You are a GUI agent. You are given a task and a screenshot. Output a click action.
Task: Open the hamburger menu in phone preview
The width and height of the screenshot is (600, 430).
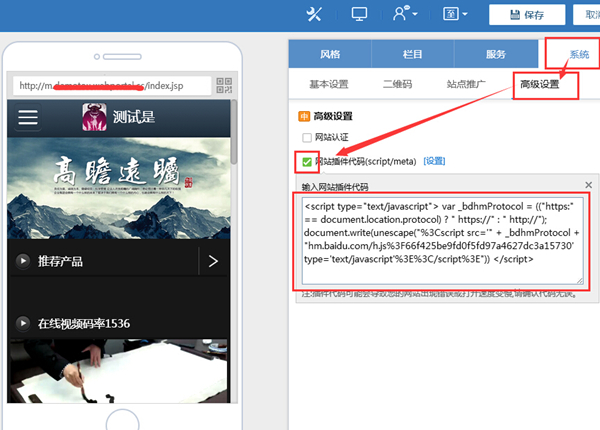coord(28,118)
